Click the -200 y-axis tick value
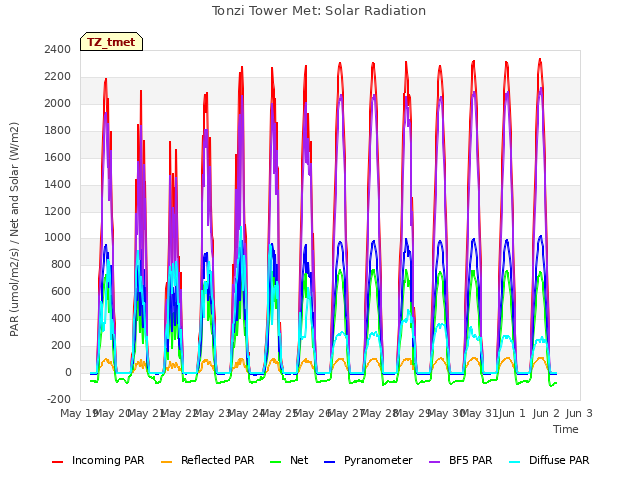640x480 pixels. pos(59,399)
